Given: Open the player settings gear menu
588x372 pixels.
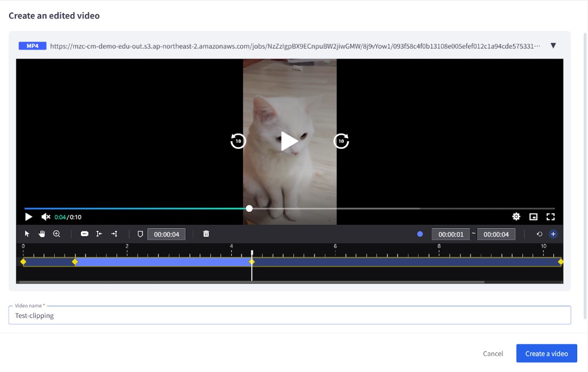Looking at the screenshot, I should point(516,217).
